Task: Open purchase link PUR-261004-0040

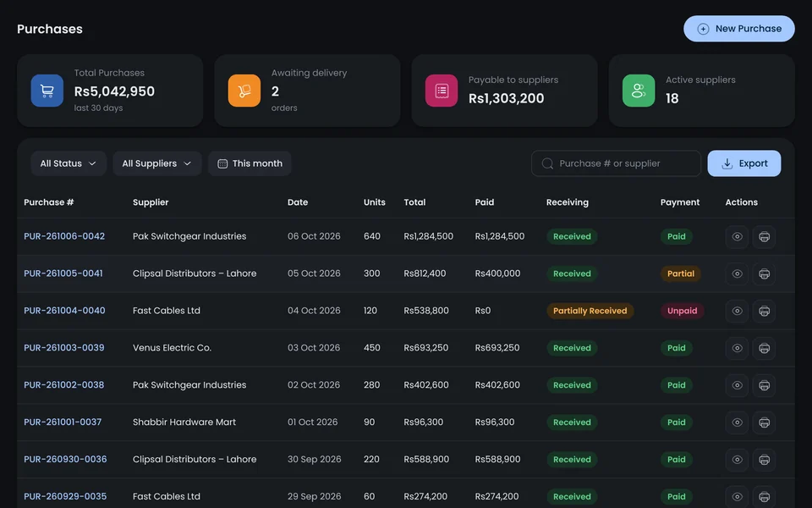Action: pyautogui.click(x=64, y=311)
